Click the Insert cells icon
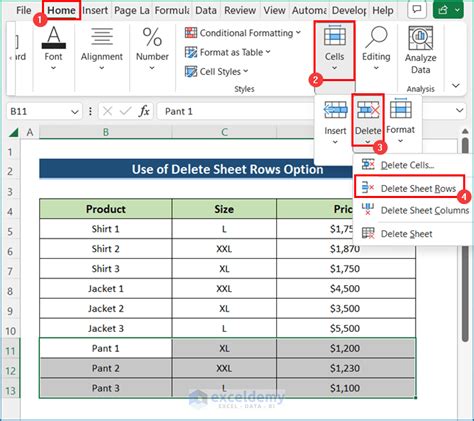Screen dimensions: 474x421 (335, 110)
